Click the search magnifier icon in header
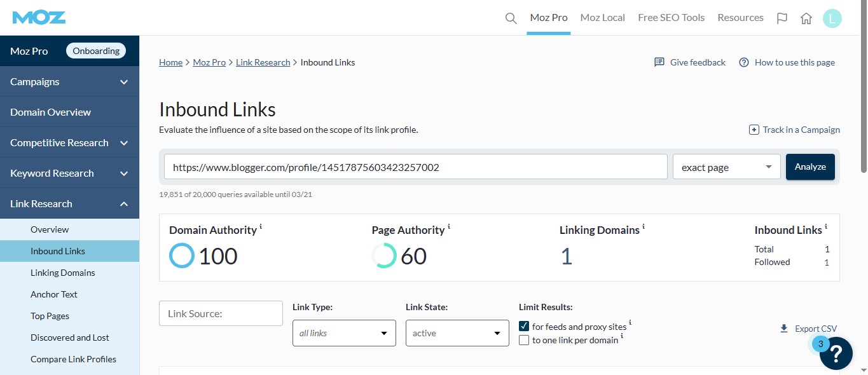The image size is (868, 375). click(x=511, y=18)
